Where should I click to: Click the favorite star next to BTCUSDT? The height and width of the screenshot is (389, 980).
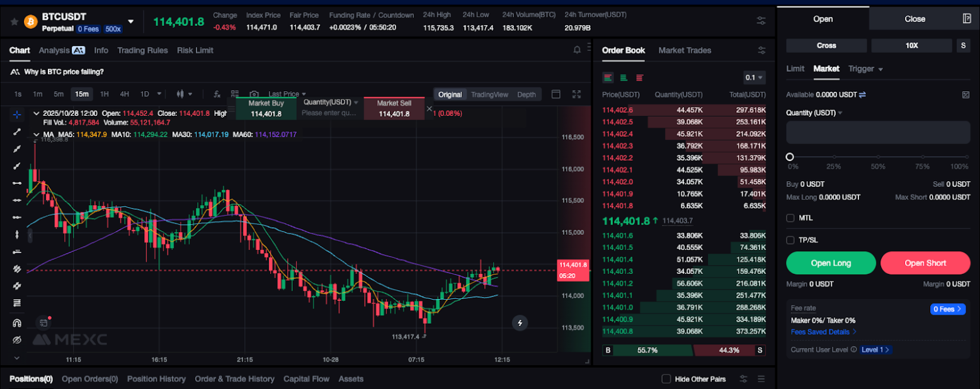(x=14, y=21)
